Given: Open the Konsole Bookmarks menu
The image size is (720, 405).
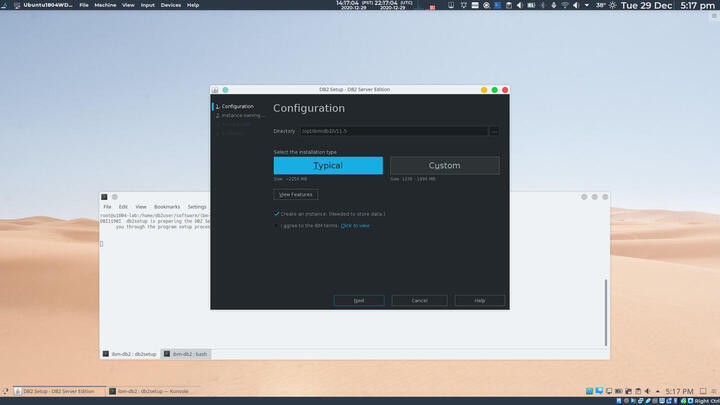Looking at the screenshot, I should pos(167,207).
